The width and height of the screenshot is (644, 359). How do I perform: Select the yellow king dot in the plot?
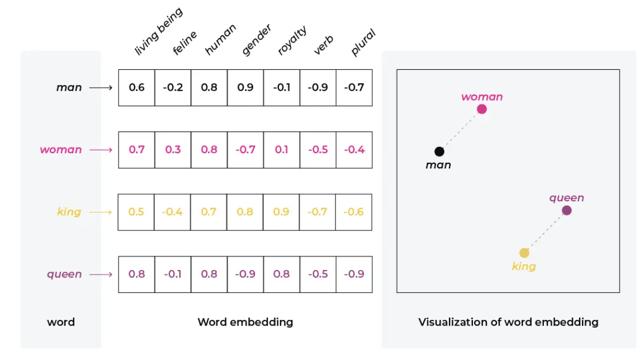(524, 253)
